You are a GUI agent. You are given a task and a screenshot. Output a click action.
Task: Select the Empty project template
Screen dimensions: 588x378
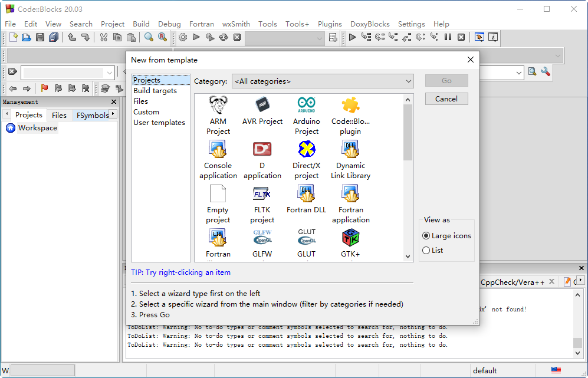218,204
